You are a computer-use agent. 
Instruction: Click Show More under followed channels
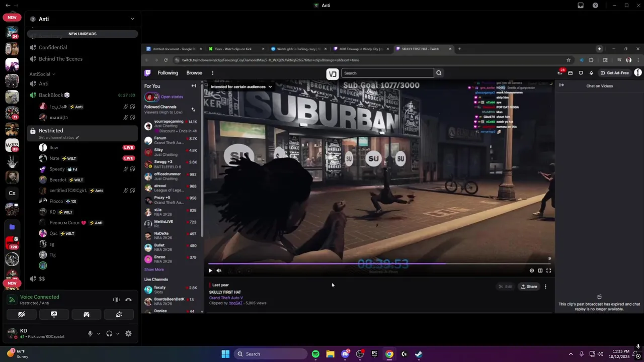pyautogui.click(x=154, y=269)
